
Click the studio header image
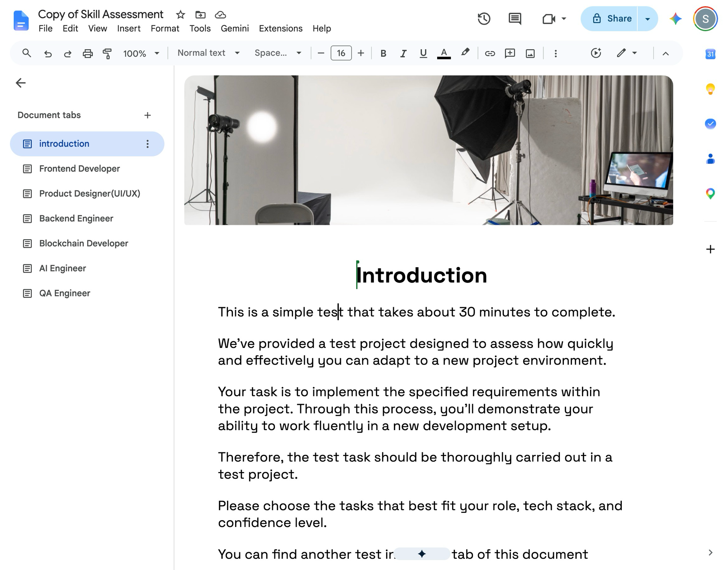(x=428, y=150)
